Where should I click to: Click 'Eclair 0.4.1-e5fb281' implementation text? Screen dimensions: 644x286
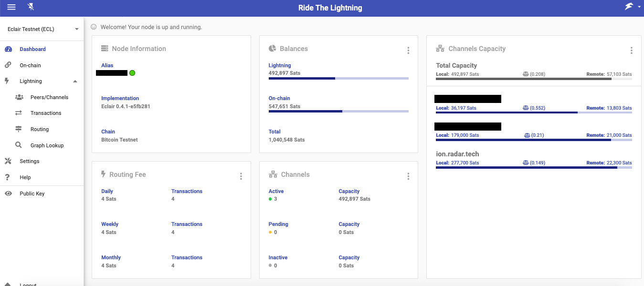(126, 106)
